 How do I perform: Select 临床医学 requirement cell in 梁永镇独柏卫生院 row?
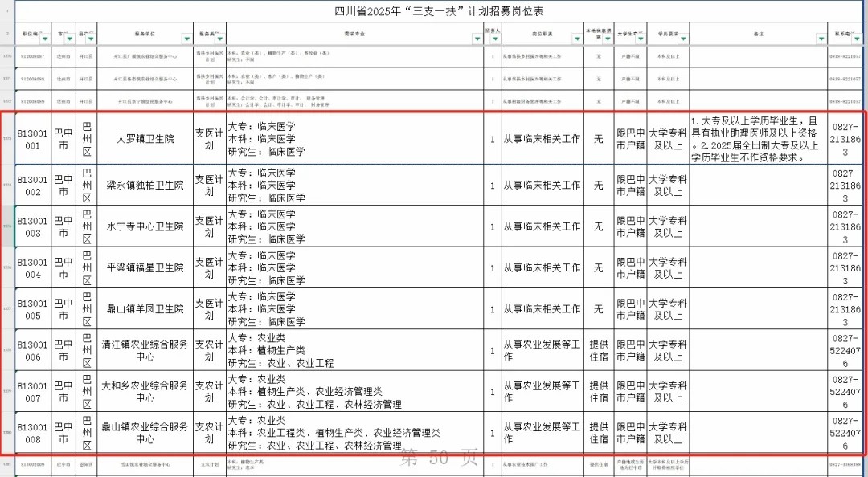[x=355, y=185]
